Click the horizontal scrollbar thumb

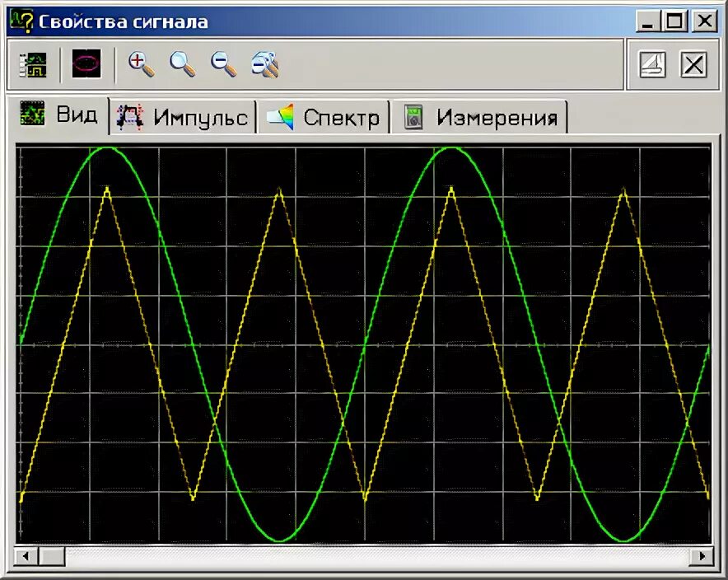point(51,556)
